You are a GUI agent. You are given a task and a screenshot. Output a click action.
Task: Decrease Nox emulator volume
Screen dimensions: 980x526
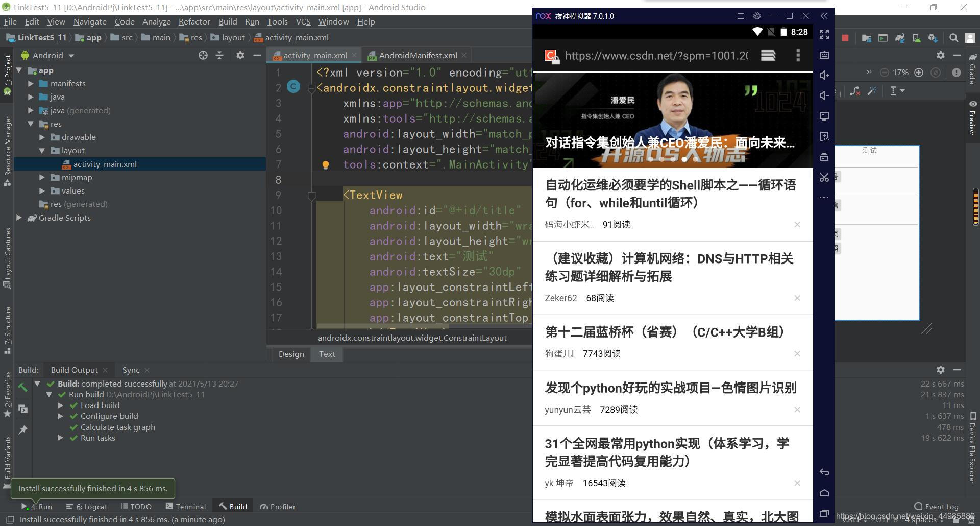pos(824,95)
